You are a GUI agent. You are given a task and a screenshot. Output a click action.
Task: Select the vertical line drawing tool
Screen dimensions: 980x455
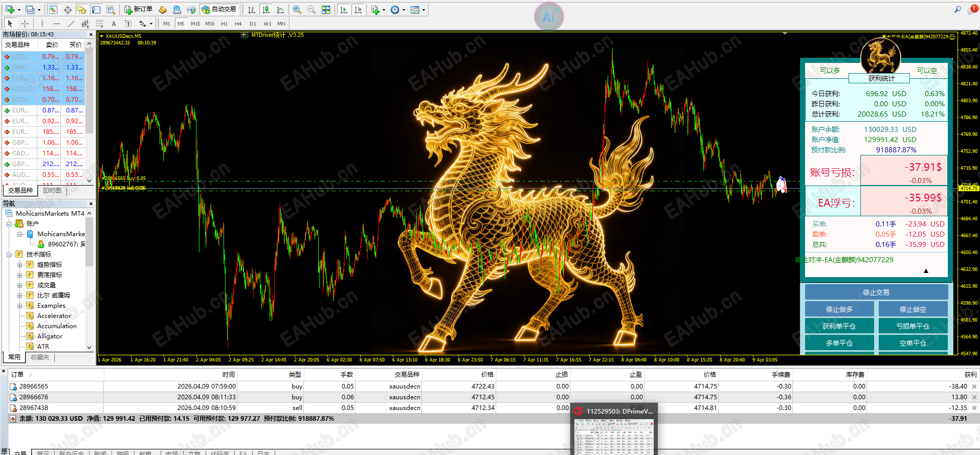coord(42,24)
